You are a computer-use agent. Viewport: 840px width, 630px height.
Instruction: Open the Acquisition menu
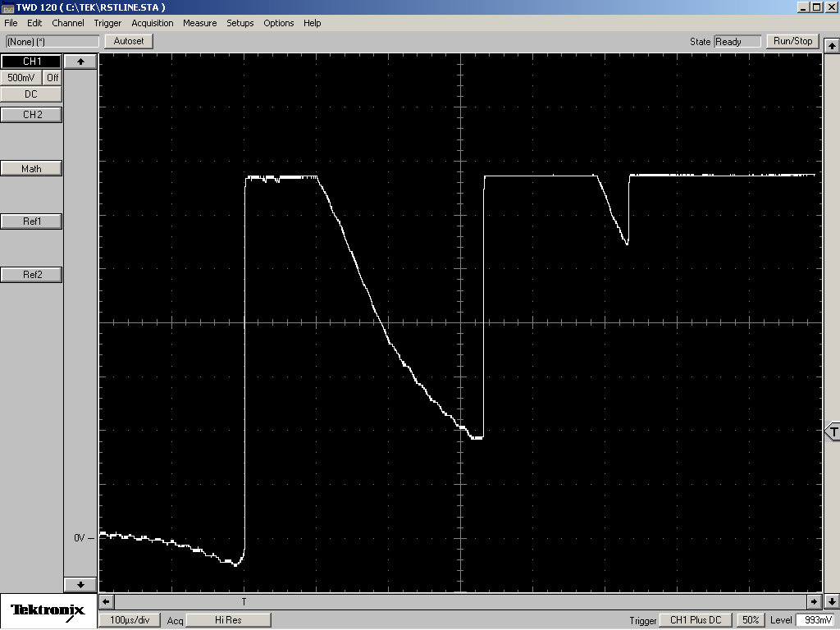tap(152, 23)
